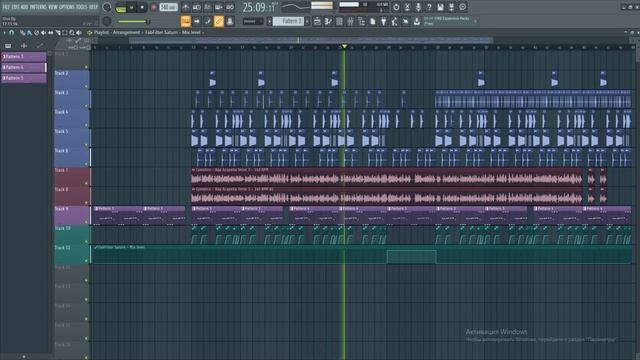Open the EDIT menu

15,7
